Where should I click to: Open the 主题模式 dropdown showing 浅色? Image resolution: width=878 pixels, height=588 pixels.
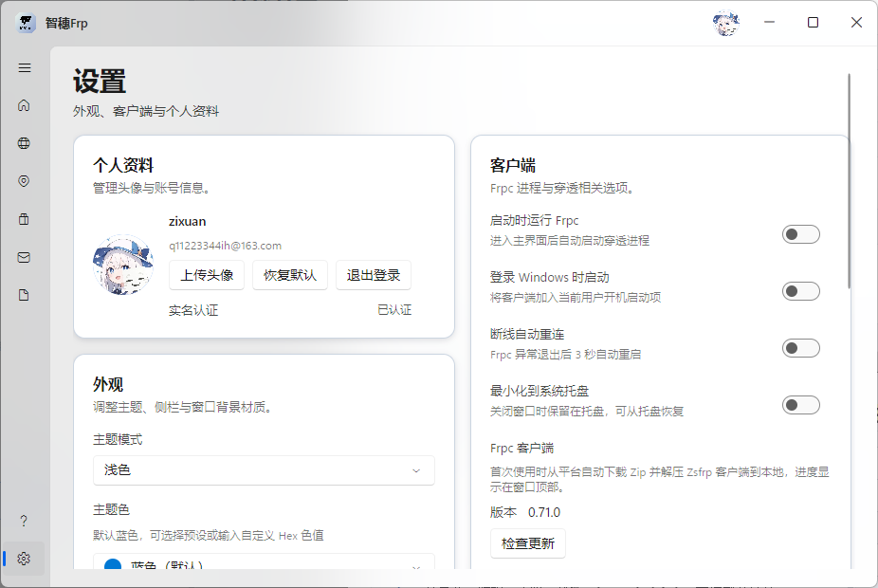(264, 470)
